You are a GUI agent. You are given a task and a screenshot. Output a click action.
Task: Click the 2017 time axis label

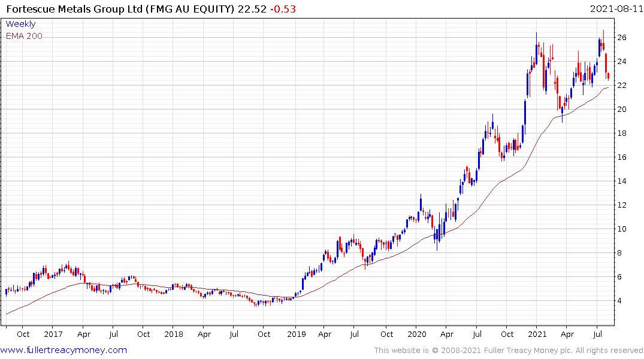pyautogui.click(x=53, y=334)
